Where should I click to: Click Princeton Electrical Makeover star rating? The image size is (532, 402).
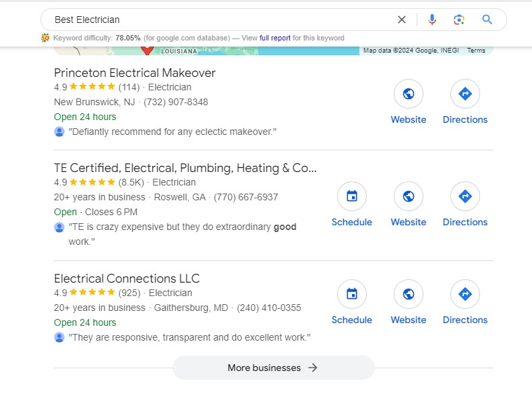tap(92, 87)
